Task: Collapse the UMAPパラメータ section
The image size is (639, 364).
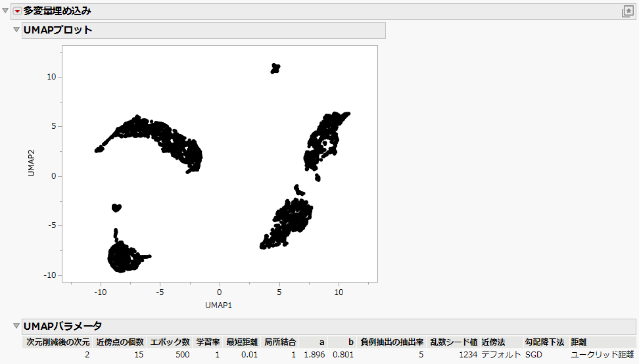Action: coord(16,326)
